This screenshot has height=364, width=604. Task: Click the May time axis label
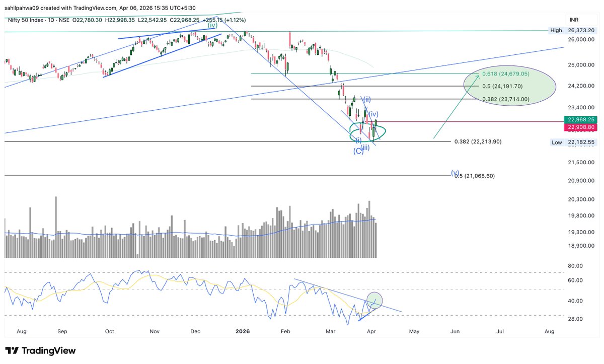[414, 332]
